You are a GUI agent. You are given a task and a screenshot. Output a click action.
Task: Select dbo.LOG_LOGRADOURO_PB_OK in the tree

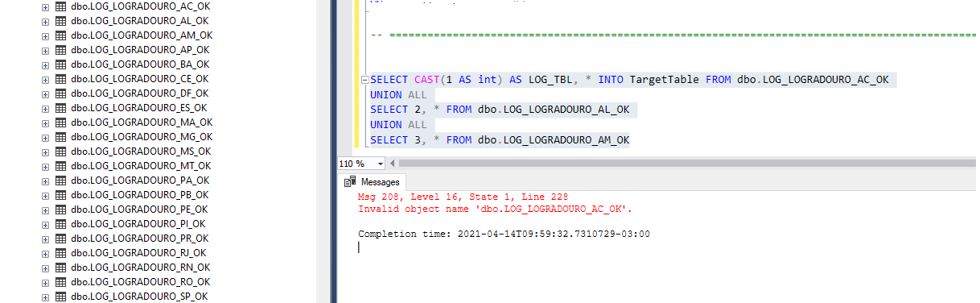point(140,195)
